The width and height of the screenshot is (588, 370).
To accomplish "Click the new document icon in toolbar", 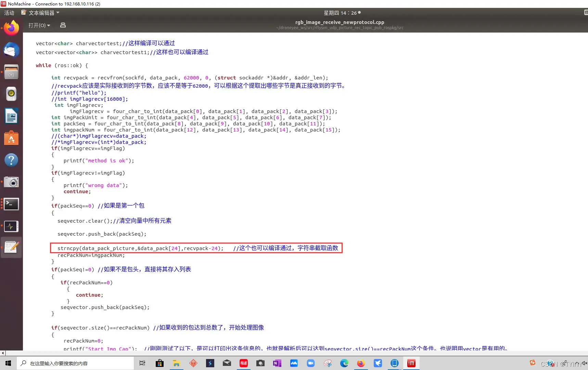I will click(x=63, y=25).
